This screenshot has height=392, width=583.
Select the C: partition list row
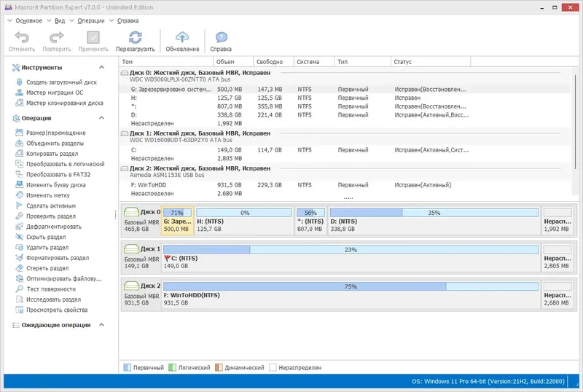pos(345,150)
